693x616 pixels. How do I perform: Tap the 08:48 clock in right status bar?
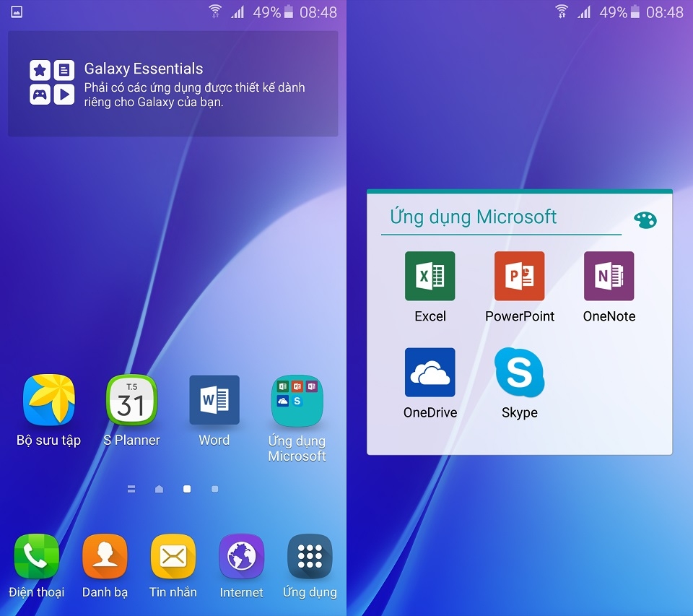pos(665,12)
